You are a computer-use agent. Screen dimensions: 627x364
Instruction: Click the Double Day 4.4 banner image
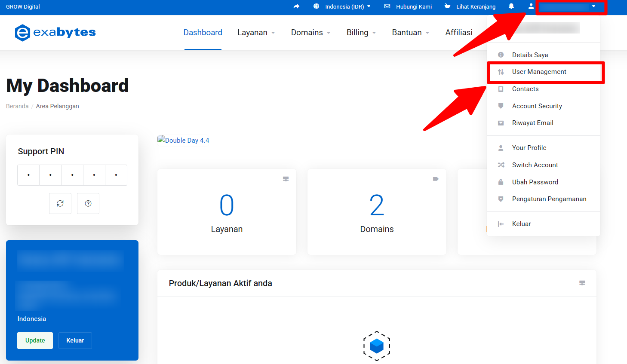183,140
